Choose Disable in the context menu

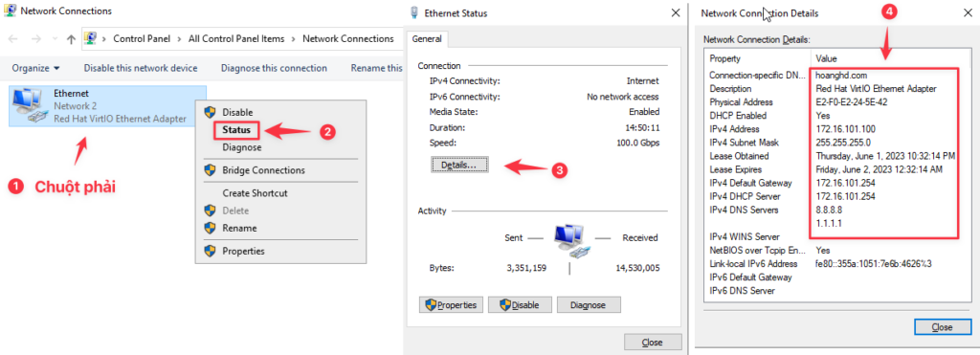[x=237, y=113]
